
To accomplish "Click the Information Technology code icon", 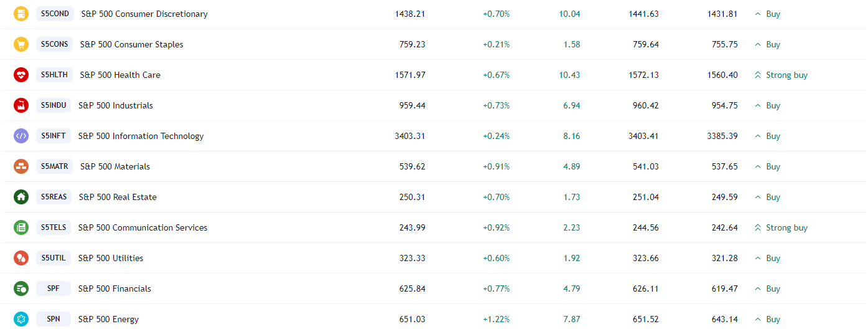I will (x=21, y=136).
